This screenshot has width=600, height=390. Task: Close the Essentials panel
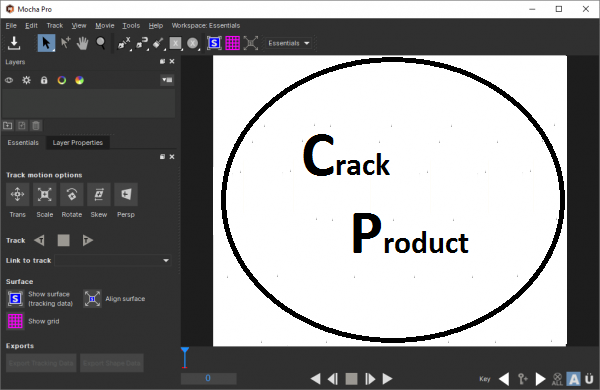172,157
